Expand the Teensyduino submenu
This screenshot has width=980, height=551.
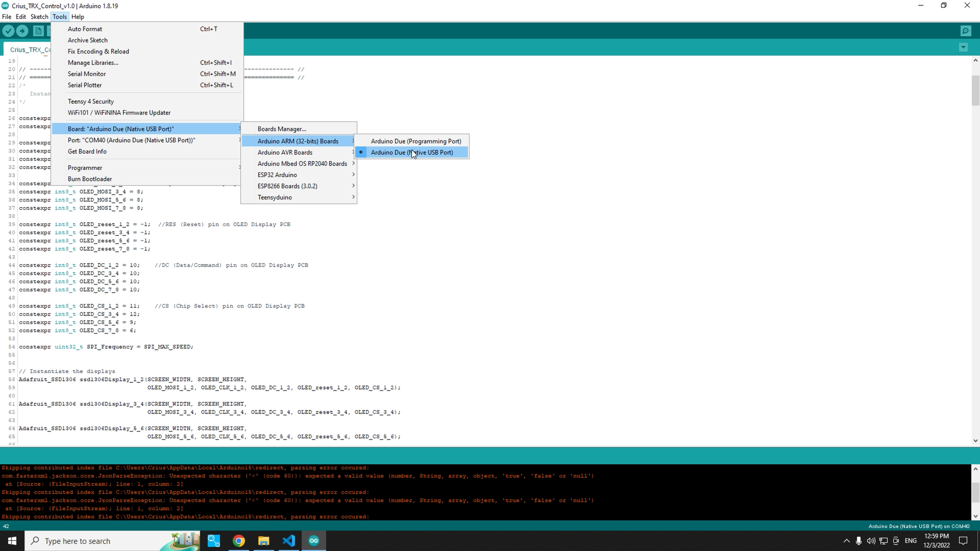point(275,197)
